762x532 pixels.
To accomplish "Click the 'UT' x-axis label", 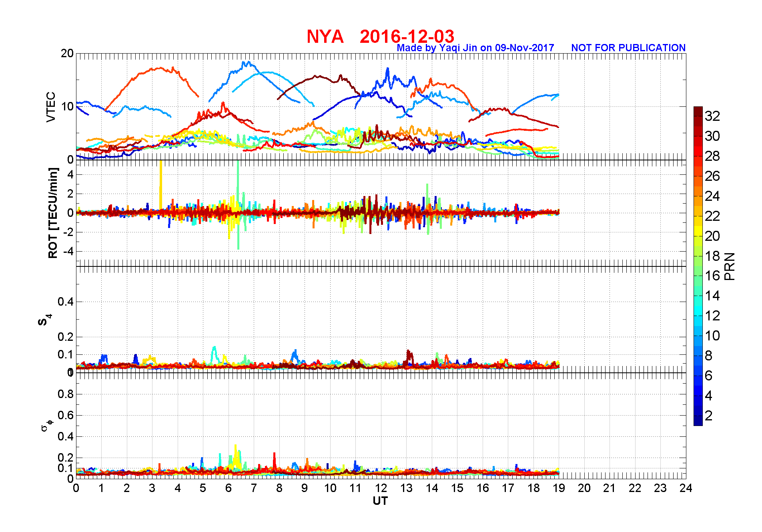I will 380,501.
